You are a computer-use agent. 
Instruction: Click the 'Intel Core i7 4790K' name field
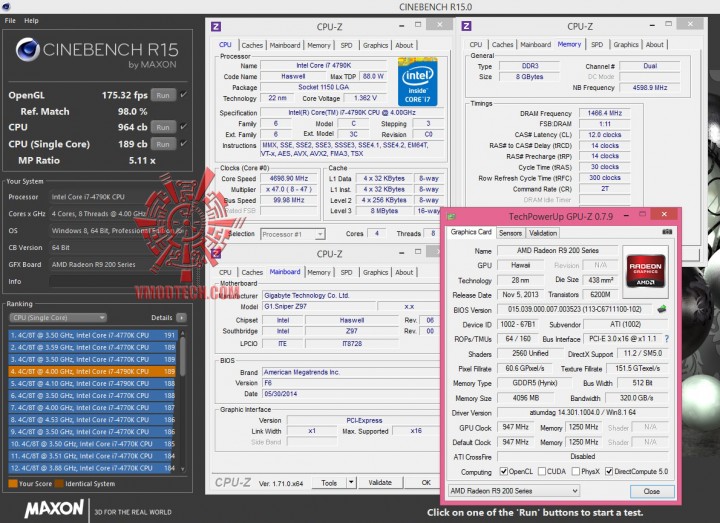point(323,65)
